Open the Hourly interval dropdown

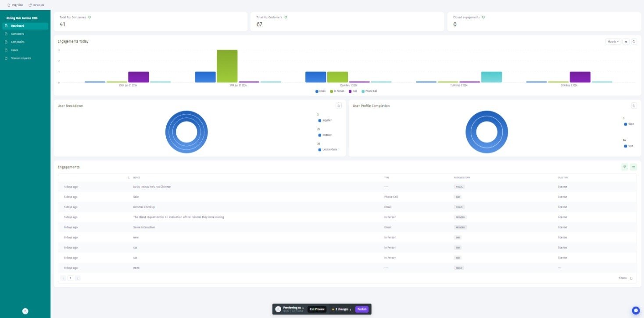(613, 42)
